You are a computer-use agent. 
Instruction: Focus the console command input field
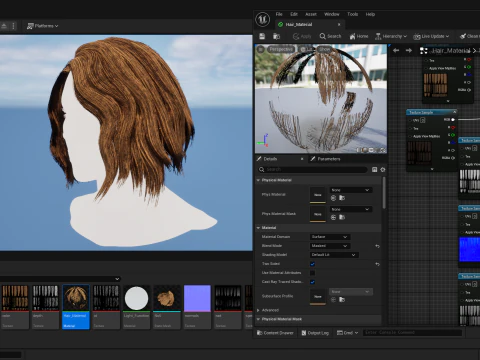[x=413, y=332]
